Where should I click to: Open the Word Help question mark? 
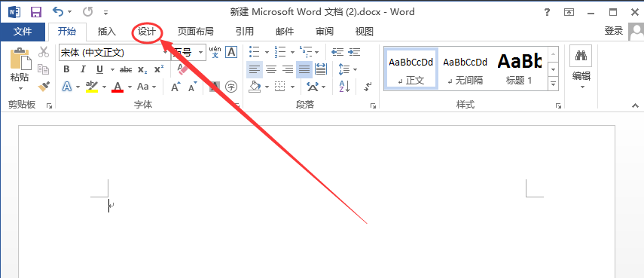coord(547,12)
